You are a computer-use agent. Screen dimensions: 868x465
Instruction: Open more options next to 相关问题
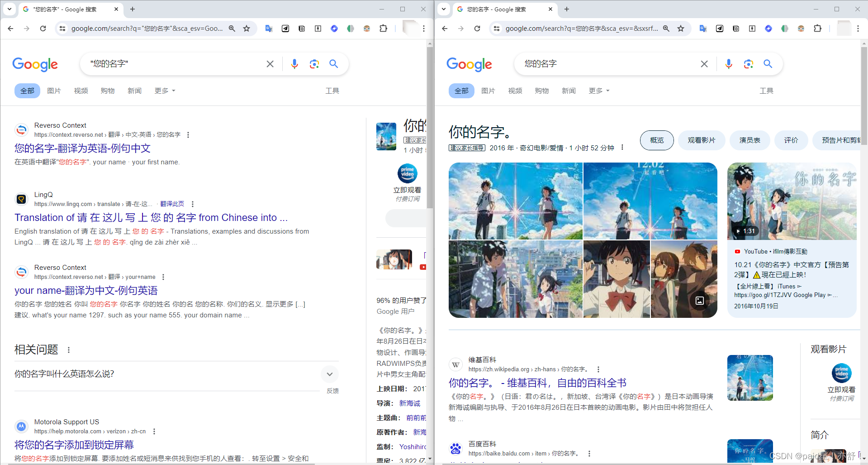[69, 350]
